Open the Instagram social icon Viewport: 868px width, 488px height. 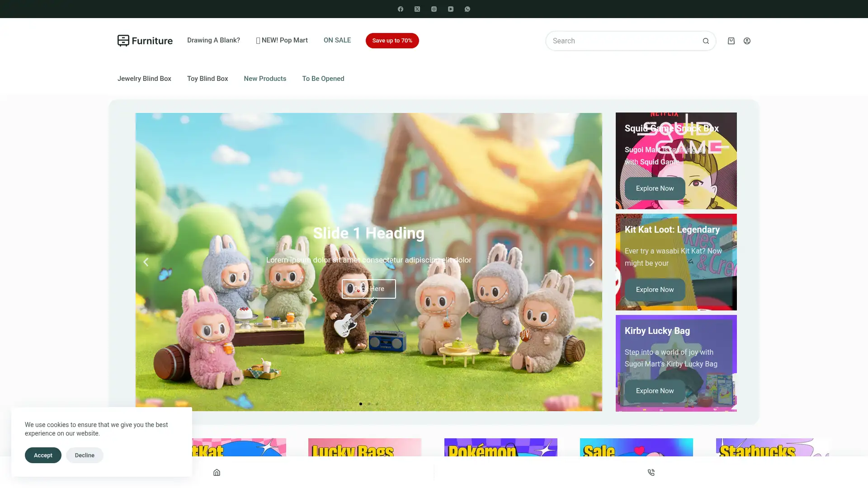tap(434, 9)
